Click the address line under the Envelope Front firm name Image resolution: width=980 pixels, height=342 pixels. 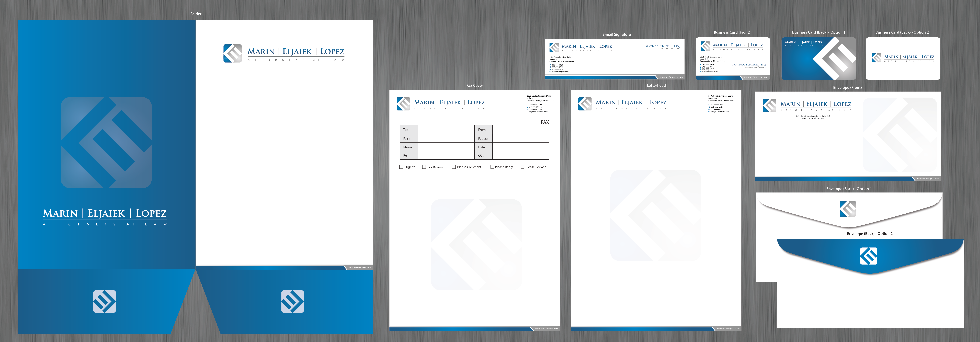tap(813, 117)
